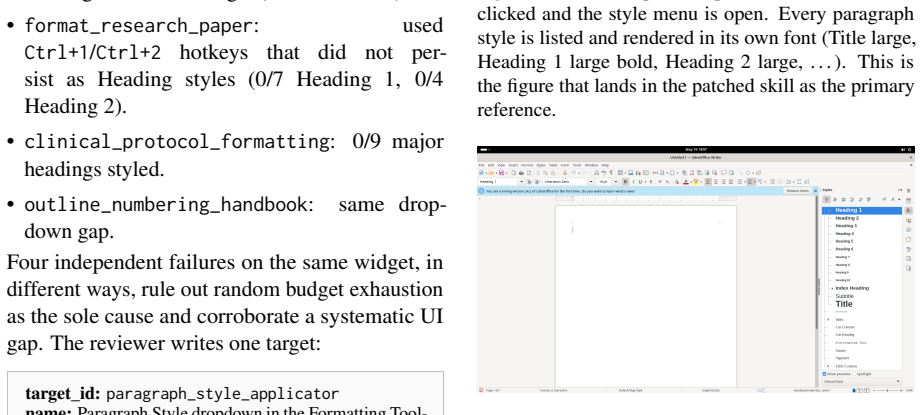Click the system volume icon in top bar
This screenshot has width=922, height=415.
904,149
